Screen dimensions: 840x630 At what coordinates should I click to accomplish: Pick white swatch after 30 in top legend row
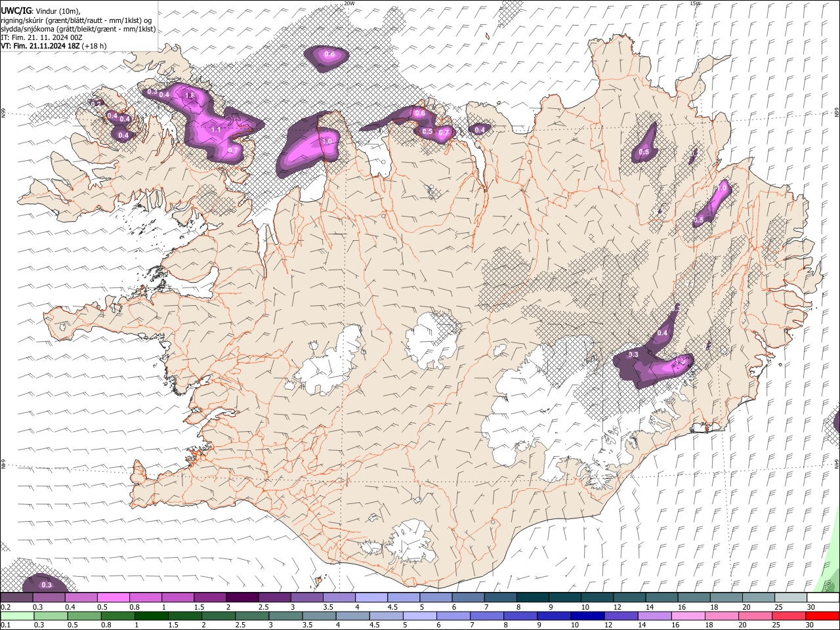(x=822, y=597)
